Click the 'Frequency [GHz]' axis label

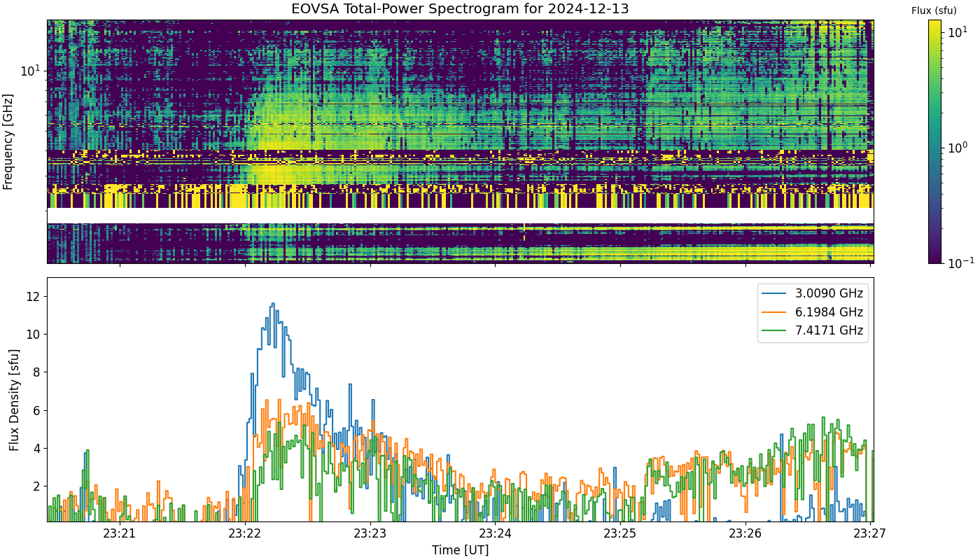click(8, 142)
